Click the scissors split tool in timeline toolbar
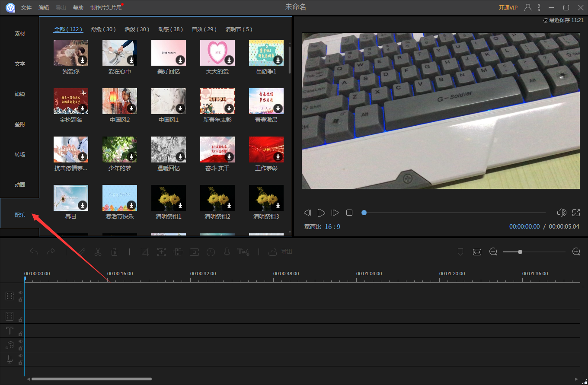Screen dimensions: 588x385 (98, 252)
